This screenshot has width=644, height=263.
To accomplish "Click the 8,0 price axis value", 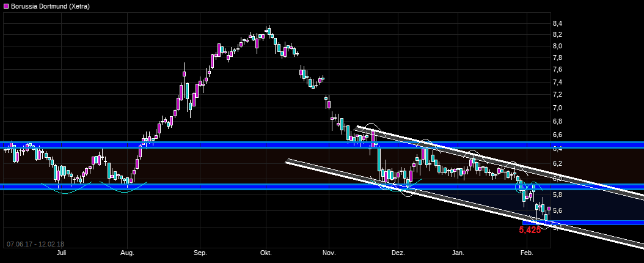I will pyautogui.click(x=557, y=46).
